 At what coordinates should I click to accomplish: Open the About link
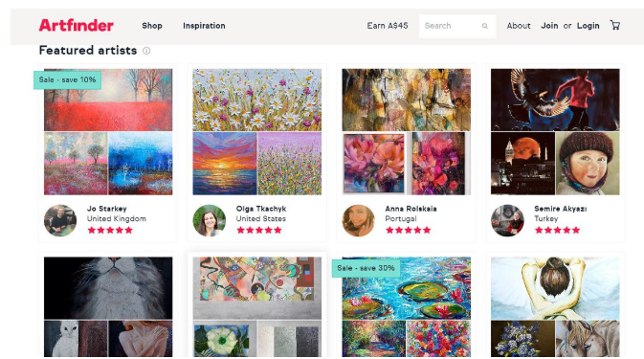519,26
